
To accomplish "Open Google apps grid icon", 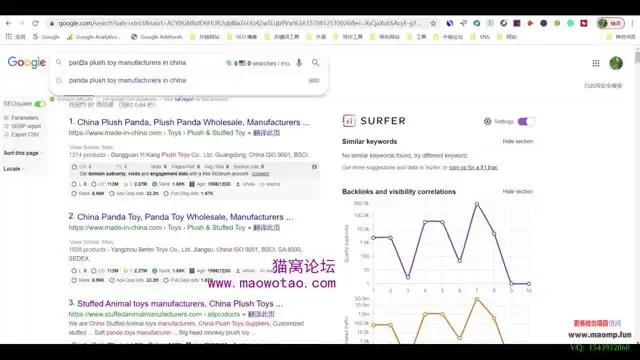I will click(596, 63).
